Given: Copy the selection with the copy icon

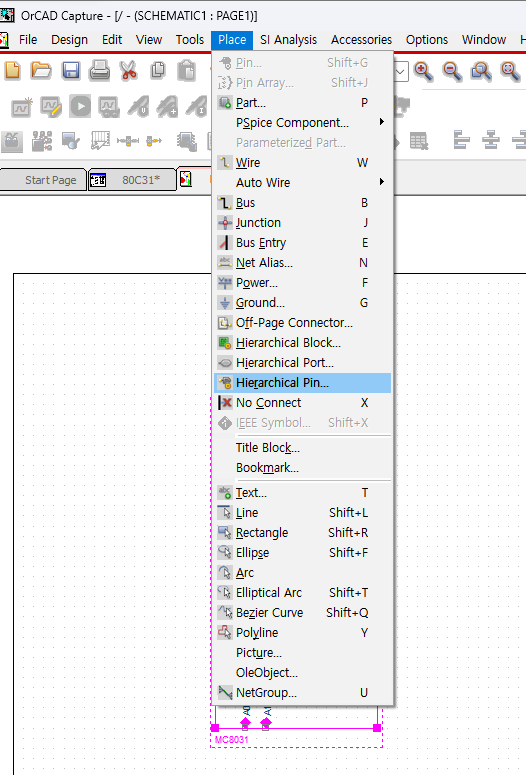Looking at the screenshot, I should tap(158, 71).
